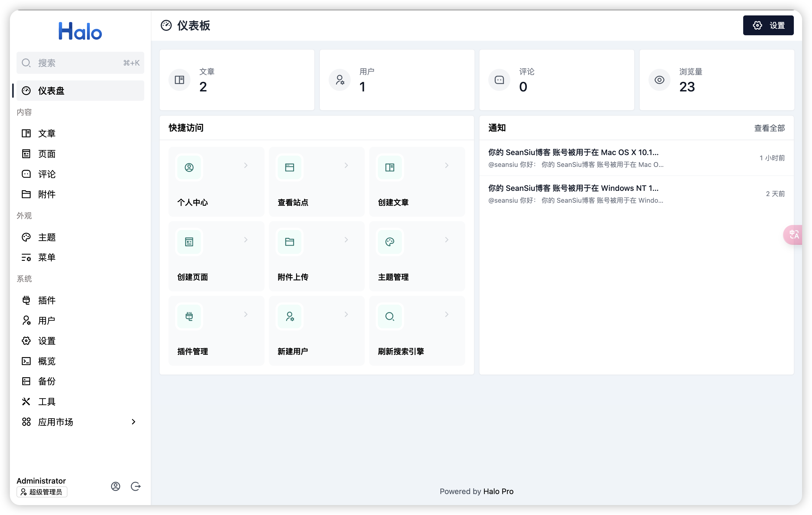Click the 创建页面 page icon
Viewport: 812px width, 515px height.
point(189,242)
